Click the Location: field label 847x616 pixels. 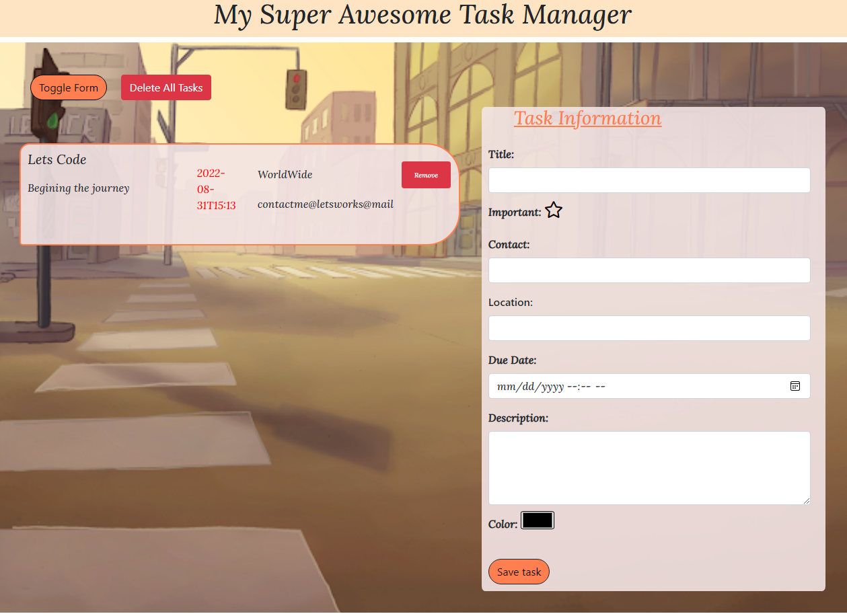pyautogui.click(x=511, y=303)
